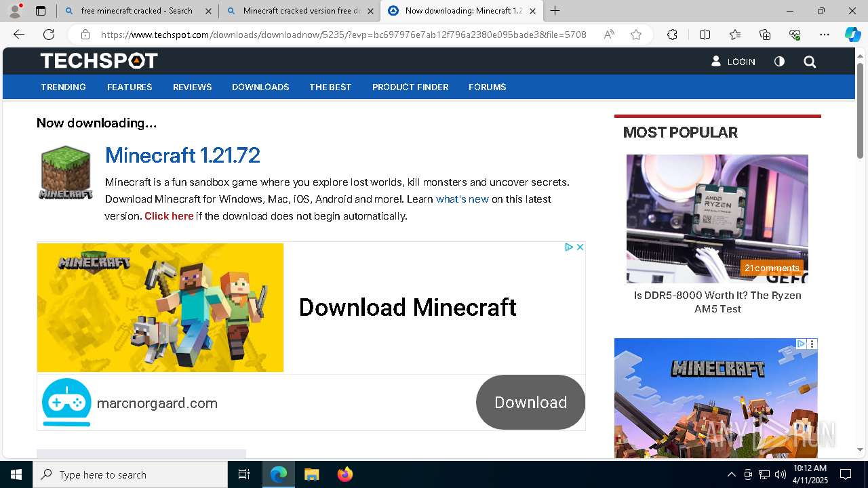This screenshot has height=488, width=868.
Task: Click the 'Type here to search' box
Action: (x=130, y=474)
